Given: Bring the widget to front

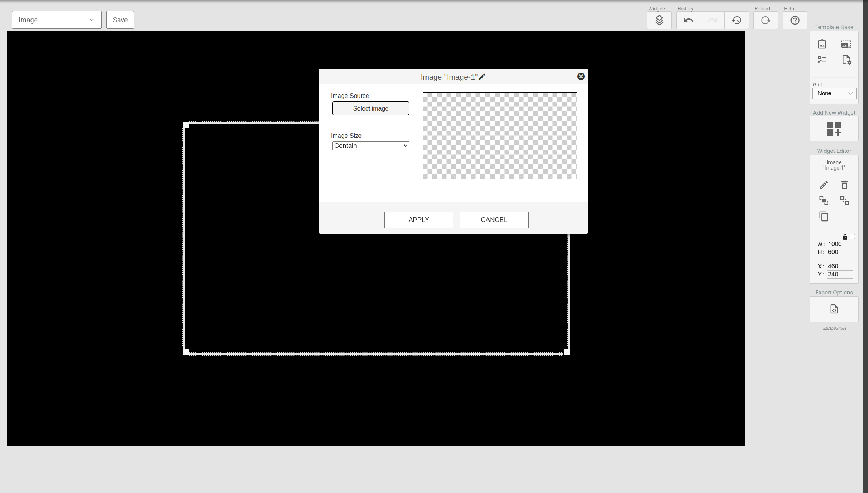Looking at the screenshot, I should pos(823,200).
